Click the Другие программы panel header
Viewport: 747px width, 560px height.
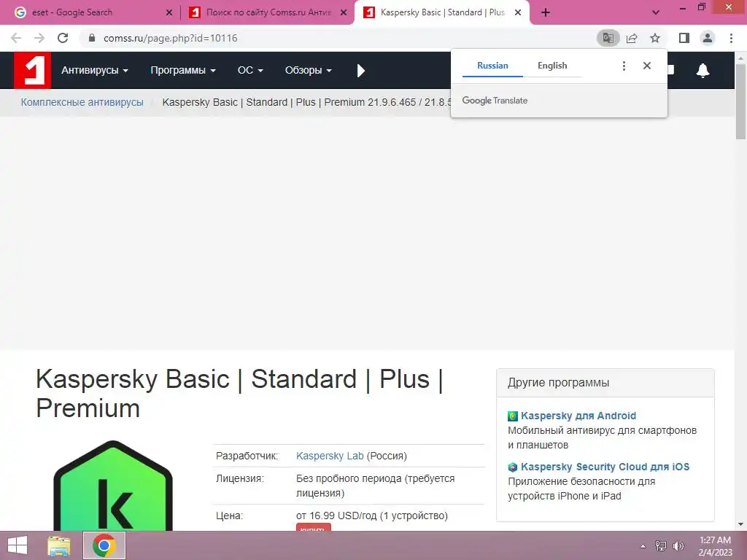tap(605, 383)
